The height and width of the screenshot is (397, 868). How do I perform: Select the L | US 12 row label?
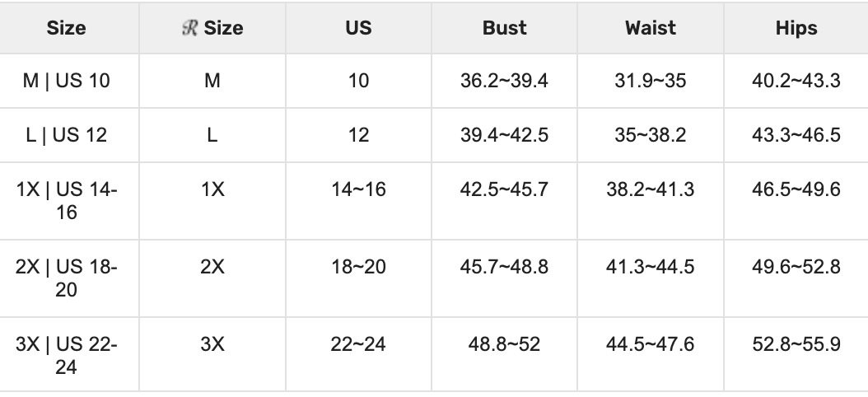tap(67, 134)
